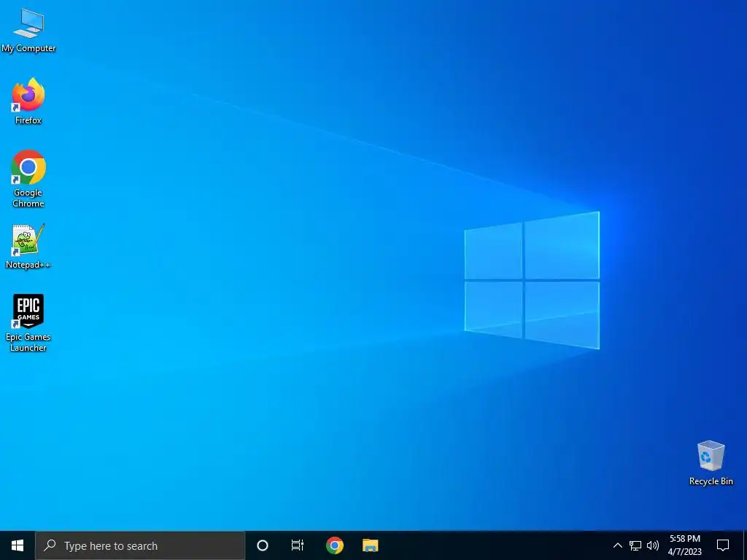Select the Notepad++ desktop shortcut
Screen dimensions: 747x560
pyautogui.click(x=28, y=246)
